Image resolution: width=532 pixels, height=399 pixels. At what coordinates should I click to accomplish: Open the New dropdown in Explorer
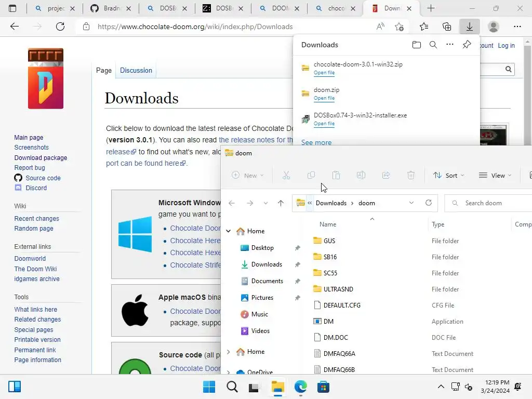click(x=247, y=175)
